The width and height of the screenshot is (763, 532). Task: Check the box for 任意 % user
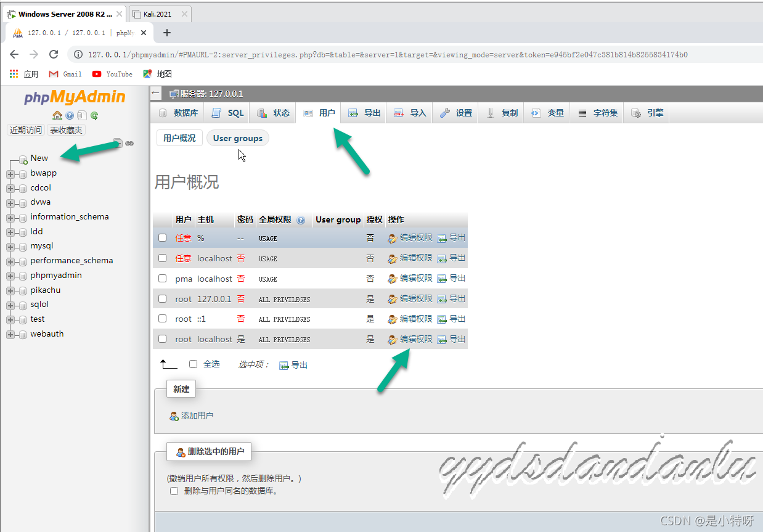point(163,238)
